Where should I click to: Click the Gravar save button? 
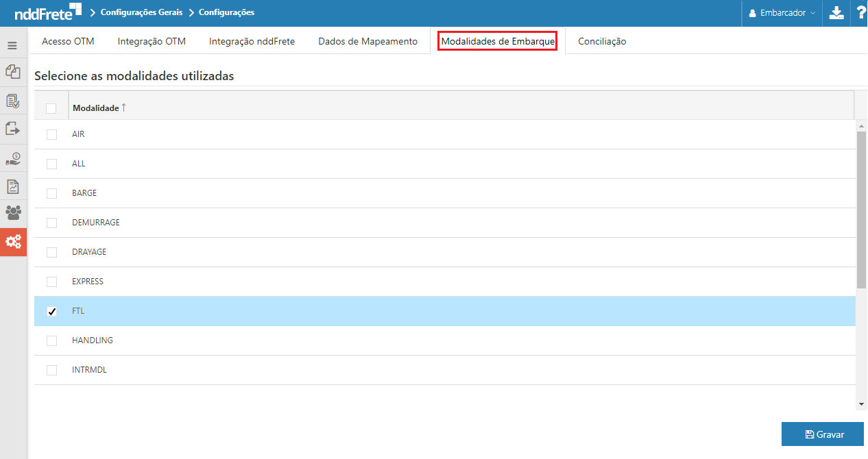823,434
